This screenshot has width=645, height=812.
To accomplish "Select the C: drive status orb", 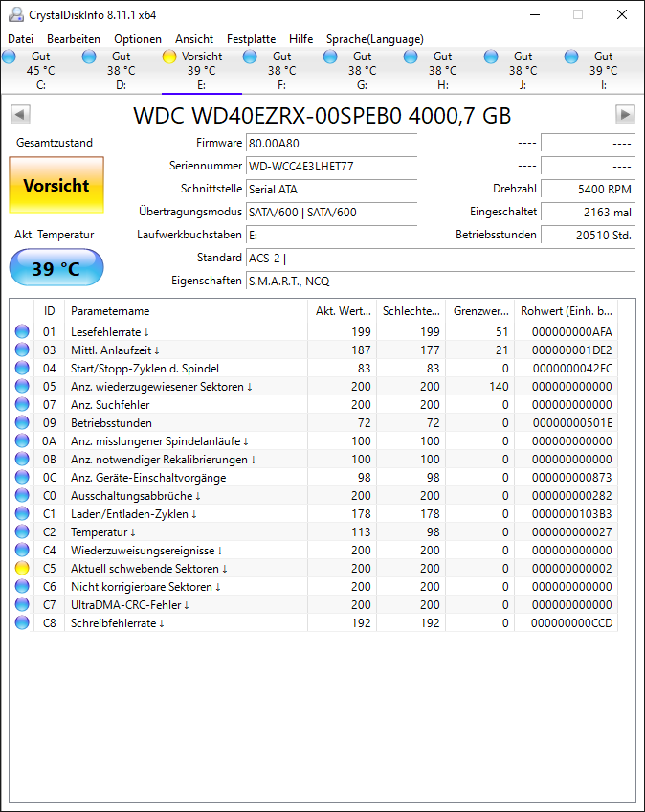I will point(10,56).
